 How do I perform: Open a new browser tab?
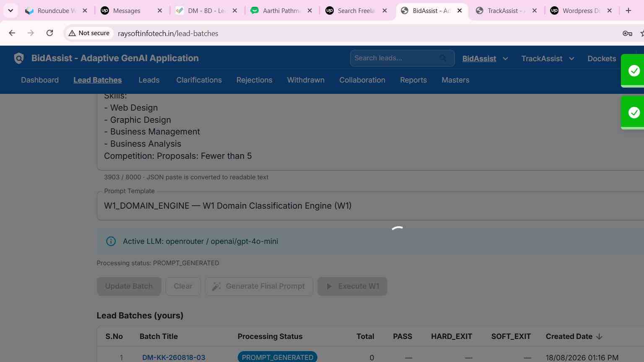click(x=628, y=10)
